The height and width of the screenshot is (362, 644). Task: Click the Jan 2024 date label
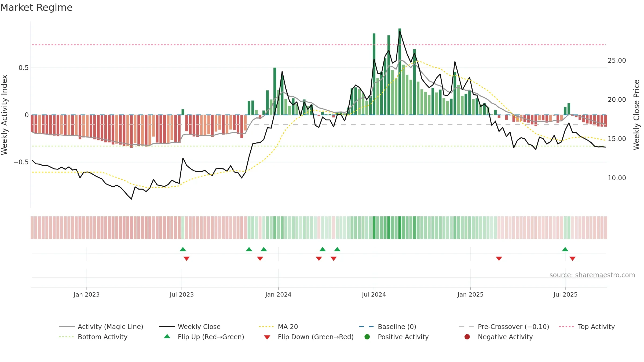(278, 294)
